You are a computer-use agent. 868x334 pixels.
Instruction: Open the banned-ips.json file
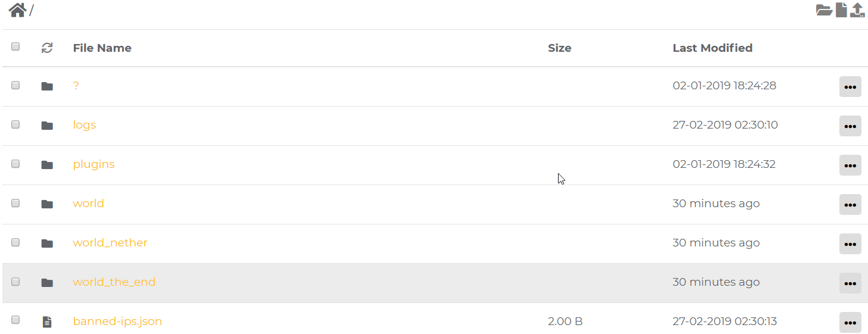point(117,321)
